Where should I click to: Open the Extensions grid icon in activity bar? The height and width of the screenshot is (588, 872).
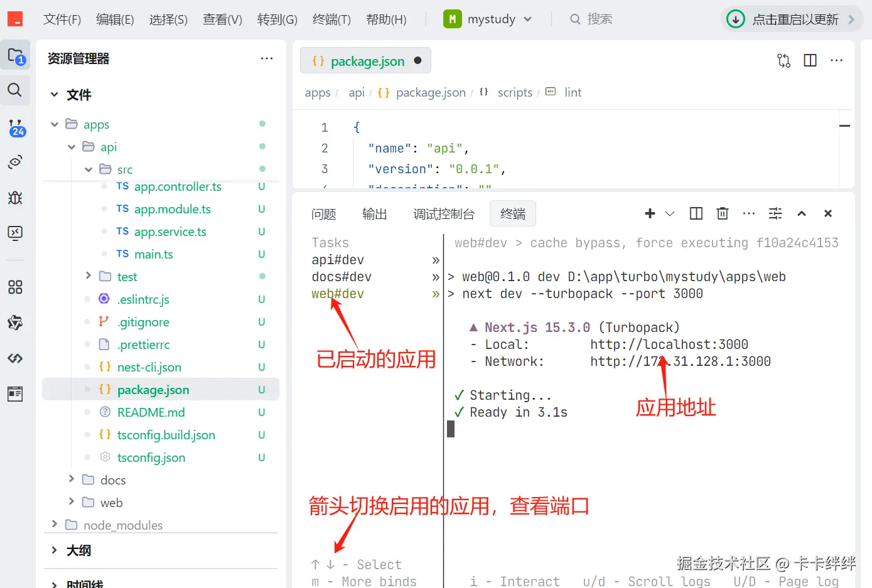(15, 287)
